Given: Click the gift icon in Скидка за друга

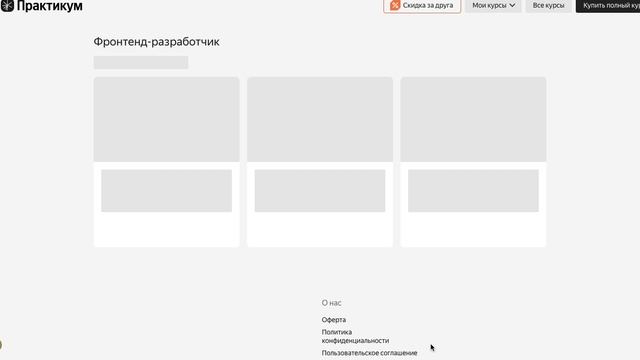Looking at the screenshot, I should click(395, 5).
